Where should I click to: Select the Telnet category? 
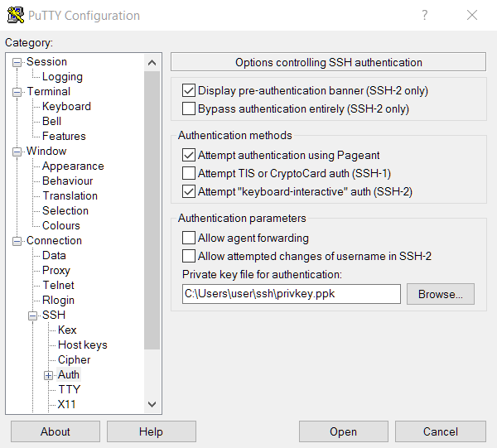coord(58,285)
